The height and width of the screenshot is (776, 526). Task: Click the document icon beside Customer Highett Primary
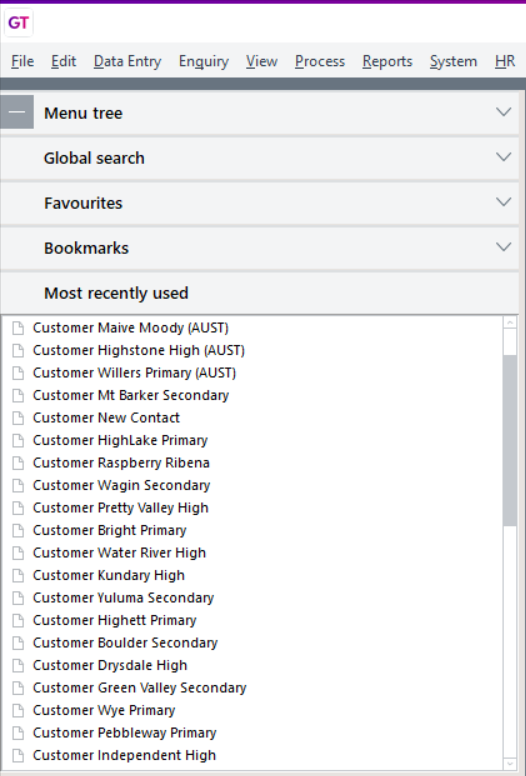click(18, 621)
